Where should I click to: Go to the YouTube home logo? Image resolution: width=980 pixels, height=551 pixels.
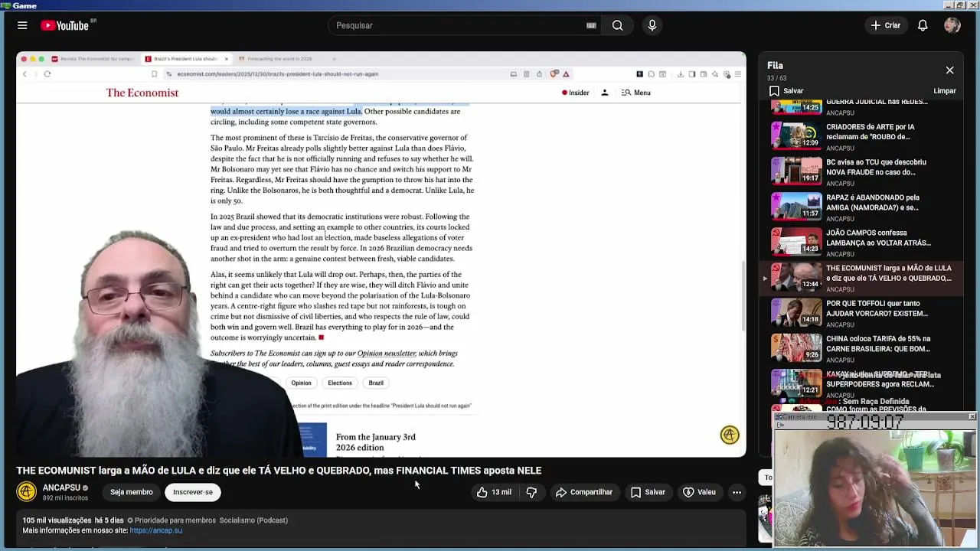pos(65,25)
